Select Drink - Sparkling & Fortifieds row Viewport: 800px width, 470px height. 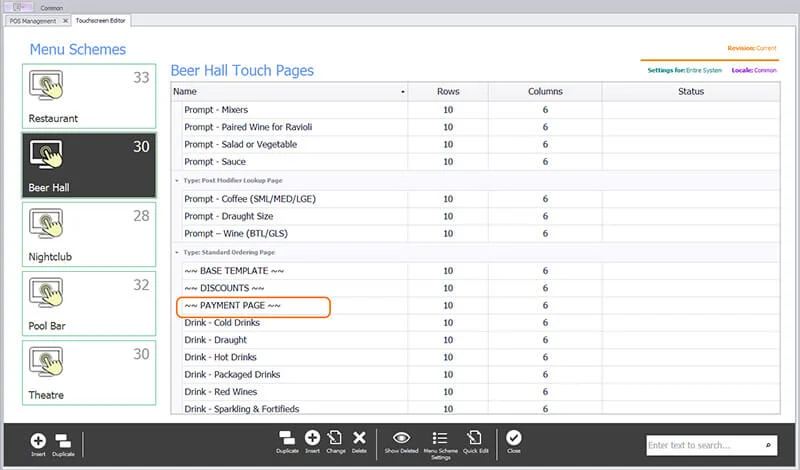point(481,408)
